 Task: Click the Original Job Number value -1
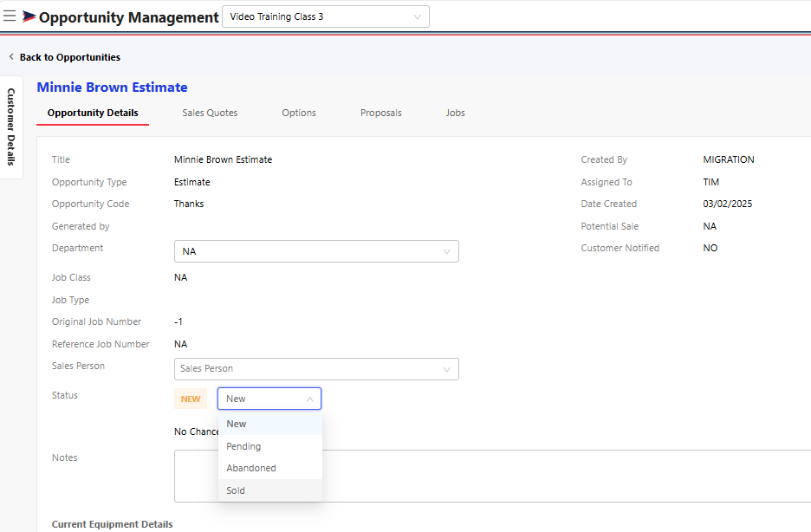178,321
